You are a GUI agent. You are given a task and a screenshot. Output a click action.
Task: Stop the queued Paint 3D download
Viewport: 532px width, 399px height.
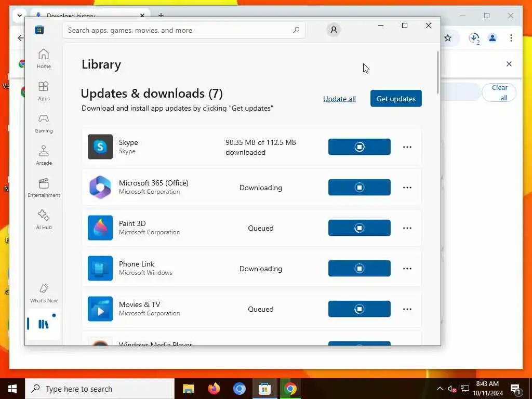[360, 228]
